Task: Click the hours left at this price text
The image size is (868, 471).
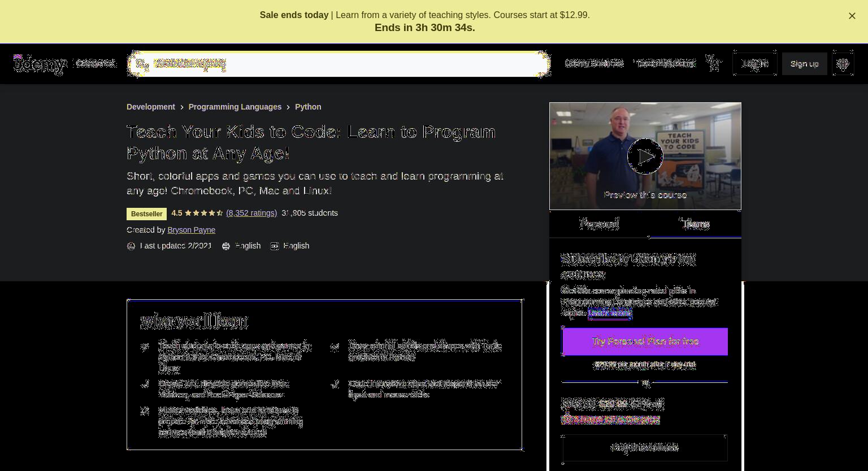Action: [610, 420]
